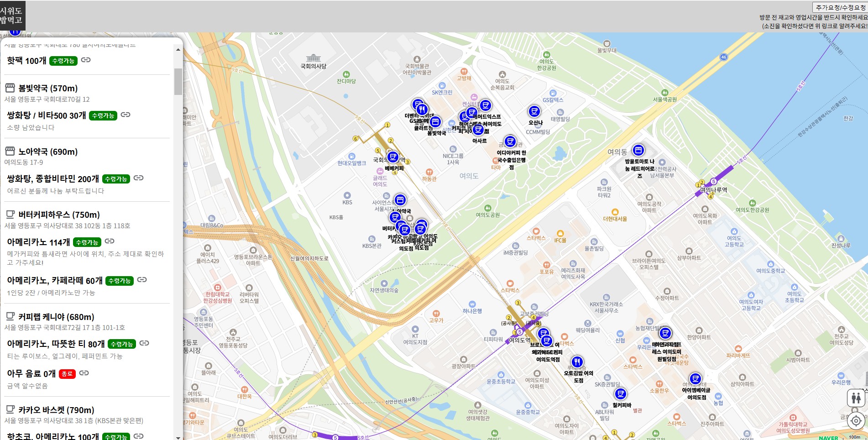Click the note 어르신 분들께 나눔 부탁드립니다
The image size is (868, 440).
pos(56,191)
